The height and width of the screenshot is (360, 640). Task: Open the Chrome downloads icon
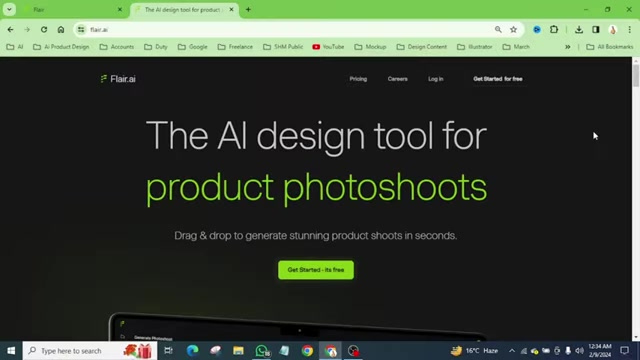pos(579,29)
